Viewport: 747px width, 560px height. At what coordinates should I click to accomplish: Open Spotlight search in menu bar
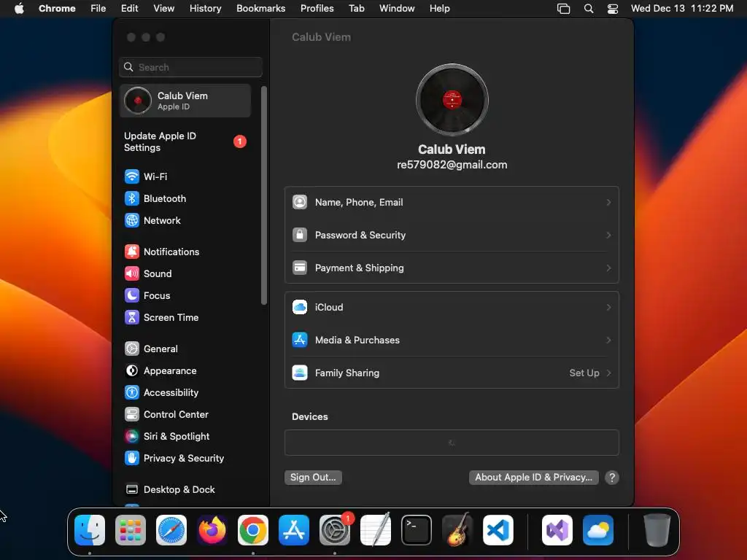pyautogui.click(x=589, y=9)
